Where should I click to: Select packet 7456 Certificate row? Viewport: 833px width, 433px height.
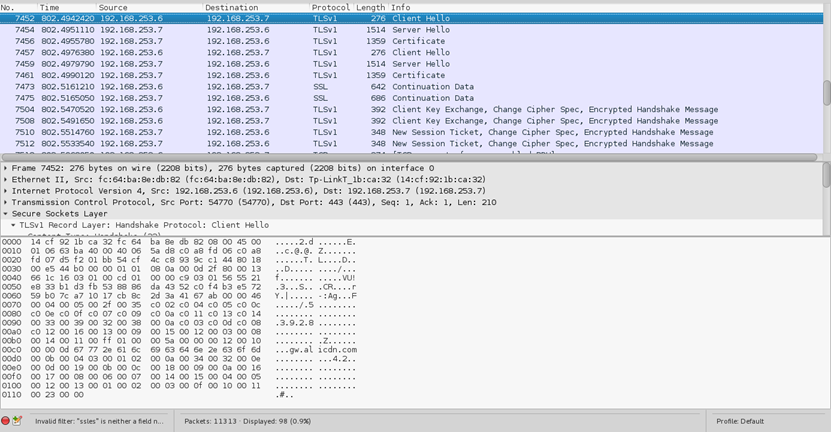(400, 41)
